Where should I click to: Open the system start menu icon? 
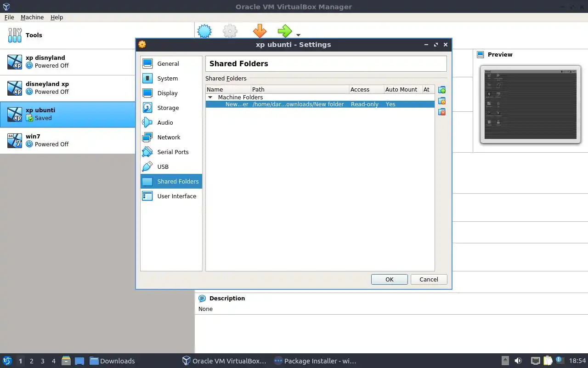[7, 361]
